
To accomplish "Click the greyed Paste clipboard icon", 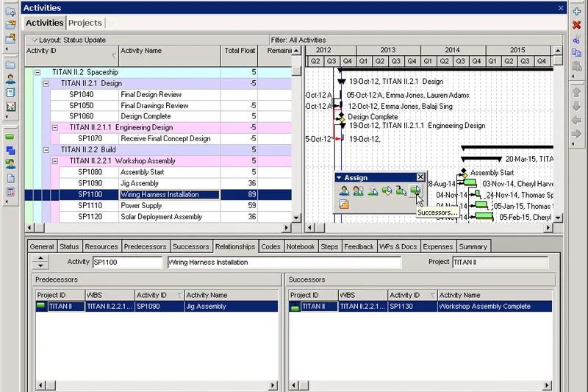I will click(577, 66).
